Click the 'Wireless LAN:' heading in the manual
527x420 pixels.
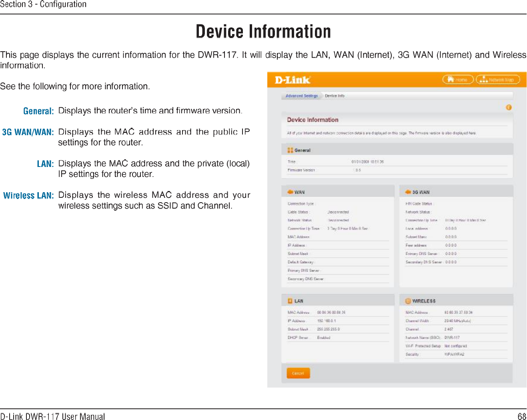28,195
